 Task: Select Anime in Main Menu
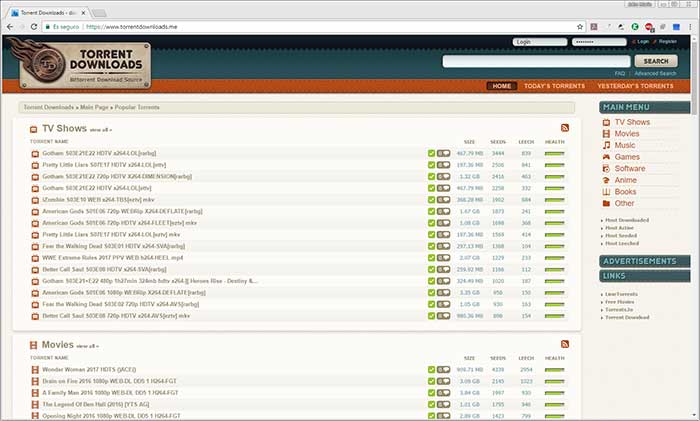pos(625,180)
